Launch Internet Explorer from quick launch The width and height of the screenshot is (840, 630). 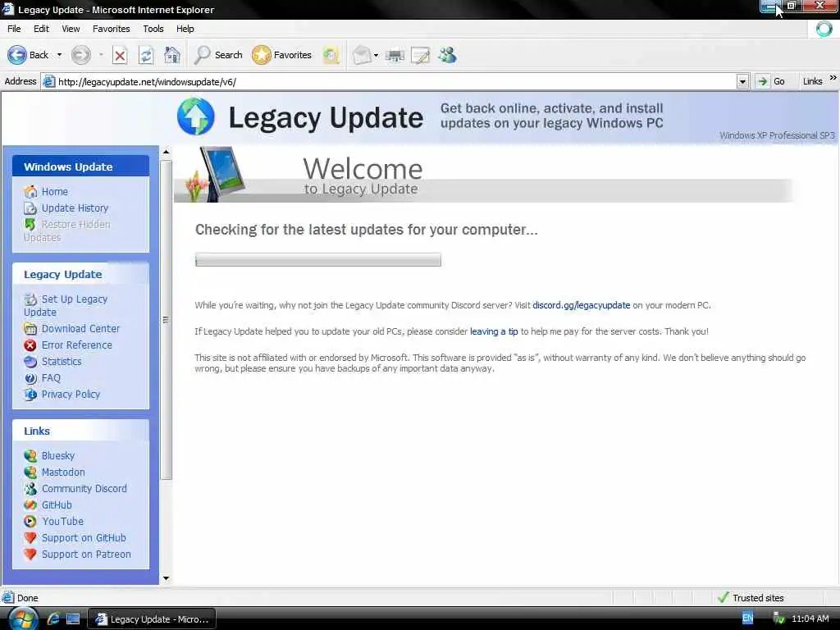click(x=53, y=619)
